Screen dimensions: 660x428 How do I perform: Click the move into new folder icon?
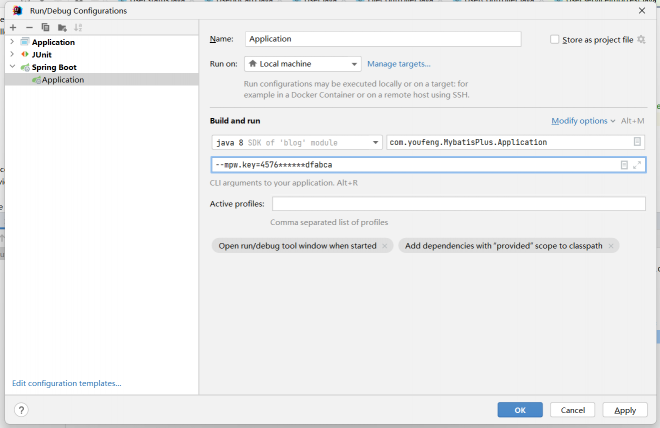click(x=62, y=27)
